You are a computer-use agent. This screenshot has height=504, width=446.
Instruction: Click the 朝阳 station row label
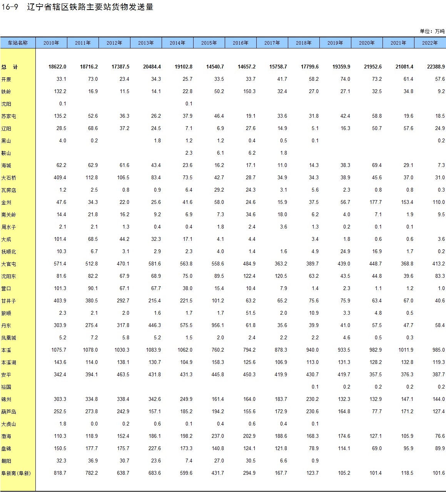coord(6,461)
